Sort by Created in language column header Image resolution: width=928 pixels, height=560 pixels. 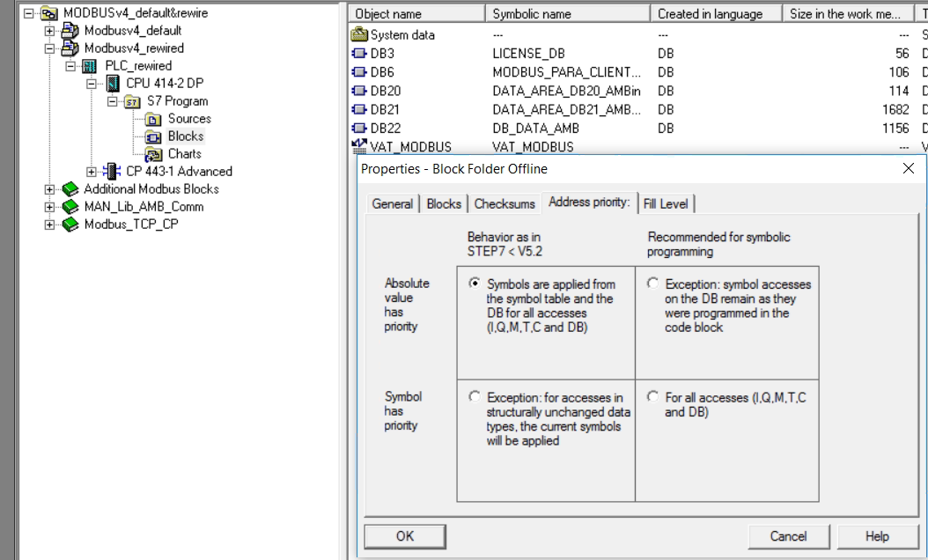(x=716, y=13)
